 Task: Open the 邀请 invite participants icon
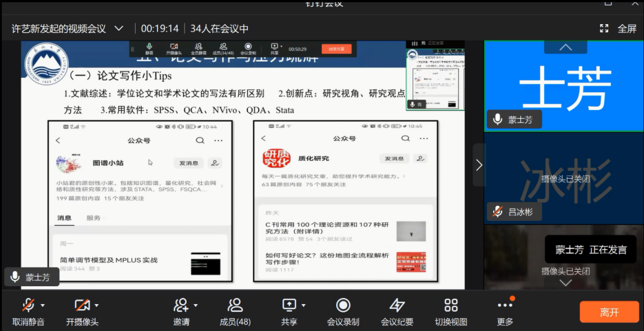[x=180, y=305]
